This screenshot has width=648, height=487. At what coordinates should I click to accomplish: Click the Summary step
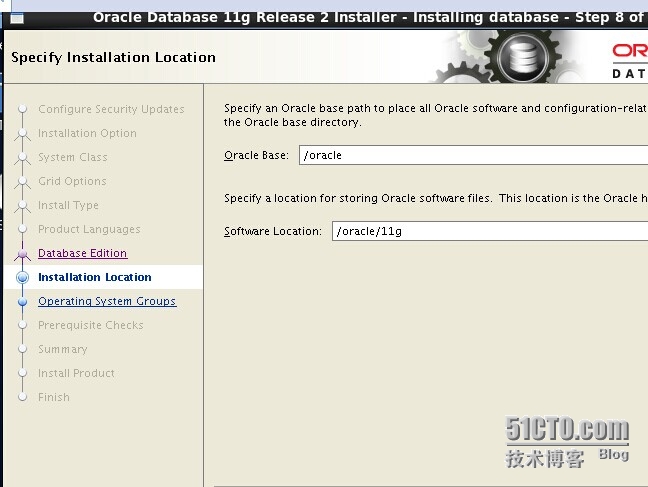click(x=63, y=349)
